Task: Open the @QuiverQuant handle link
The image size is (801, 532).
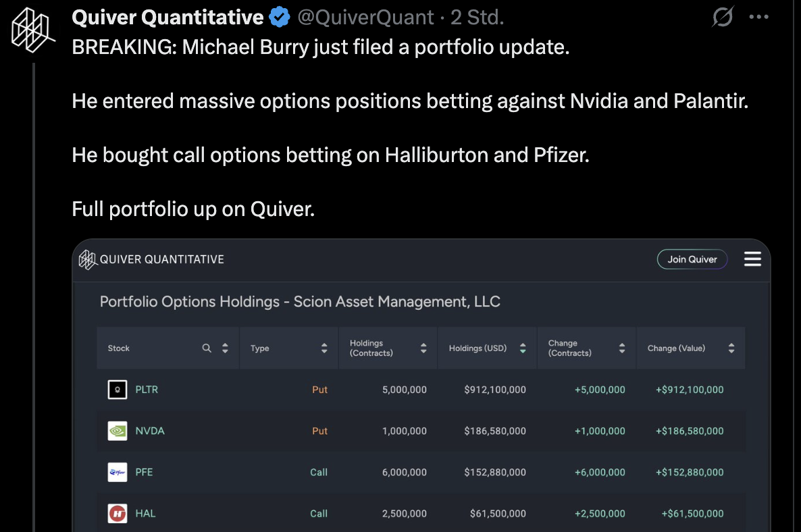Action: tap(365, 17)
